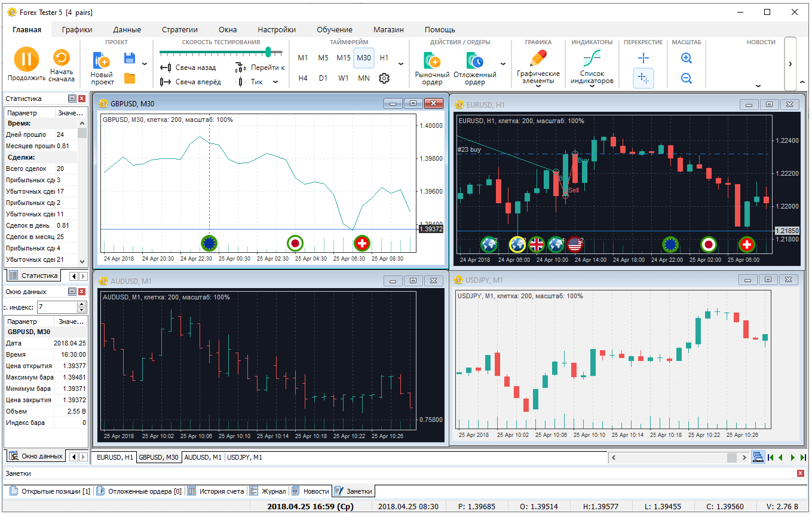Select the M5 timeframe
812x514 pixels.
coord(323,58)
